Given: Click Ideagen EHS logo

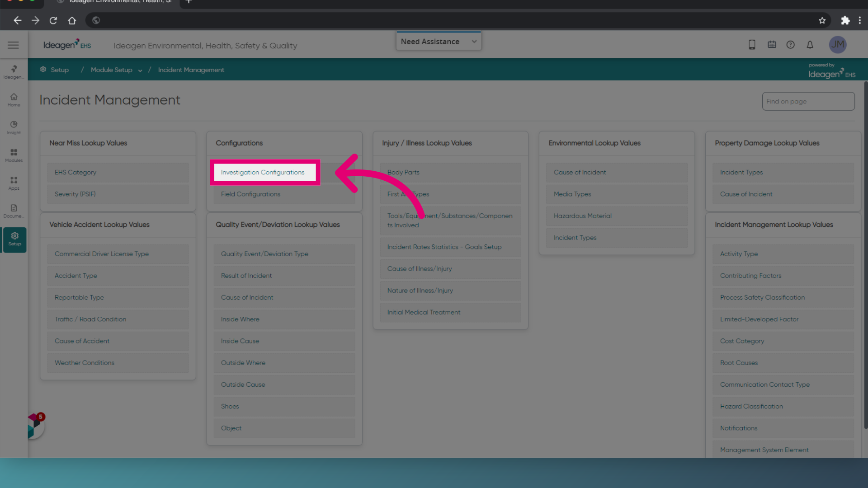Looking at the screenshot, I should 67,45.
